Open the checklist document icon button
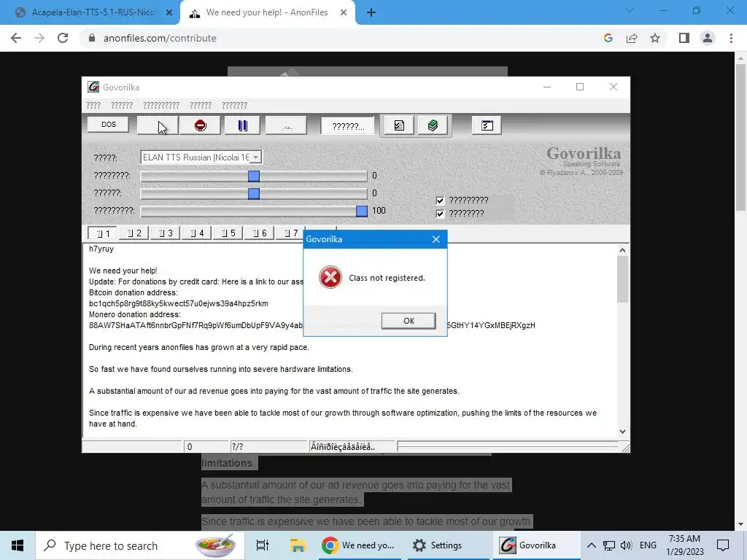Viewport: 747px width, 560px height. 399,125
